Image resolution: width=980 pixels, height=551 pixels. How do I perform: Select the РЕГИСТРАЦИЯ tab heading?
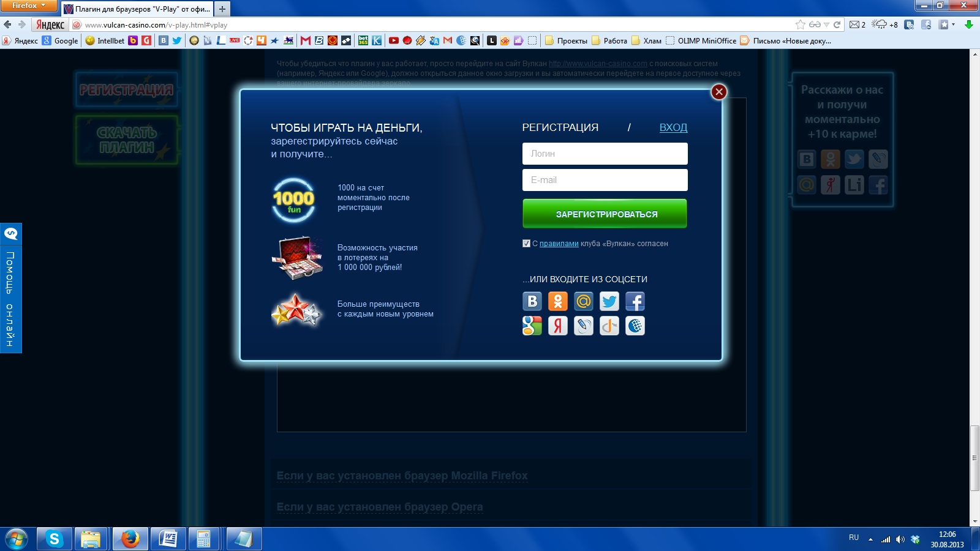[560, 127]
